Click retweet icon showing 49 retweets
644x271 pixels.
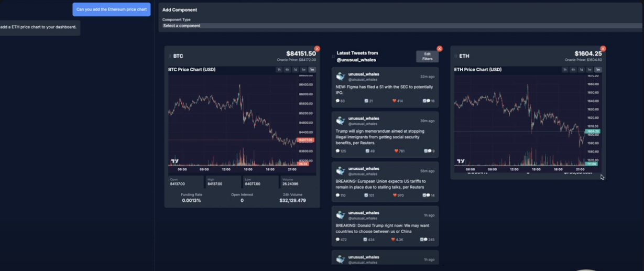(x=366, y=151)
